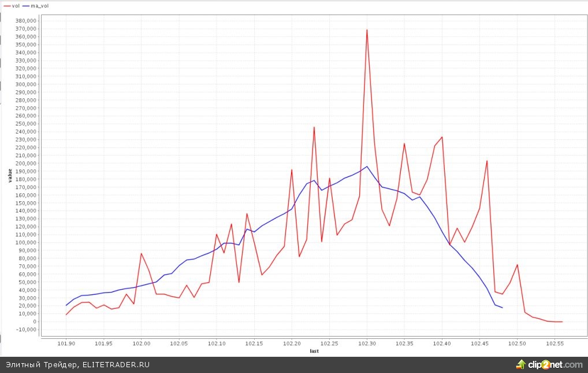Click the 102.00 tick on the x-axis
This screenshot has height=373, width=588.
(141, 342)
